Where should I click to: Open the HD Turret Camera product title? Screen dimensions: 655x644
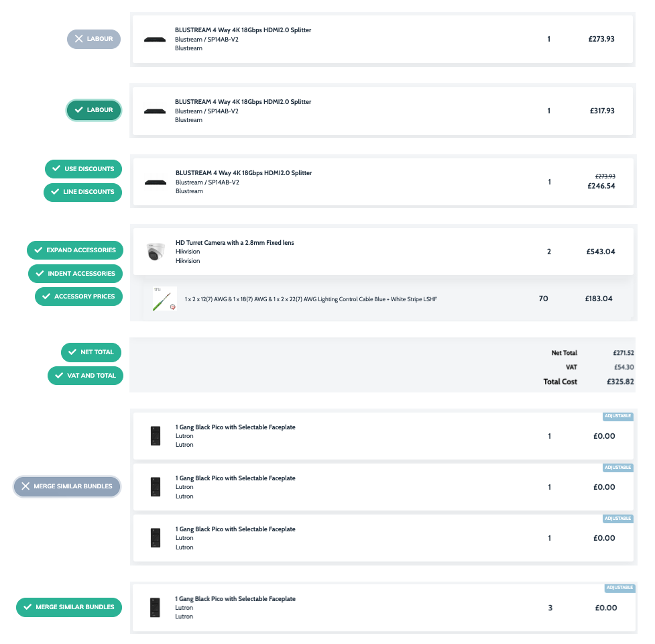tap(235, 243)
